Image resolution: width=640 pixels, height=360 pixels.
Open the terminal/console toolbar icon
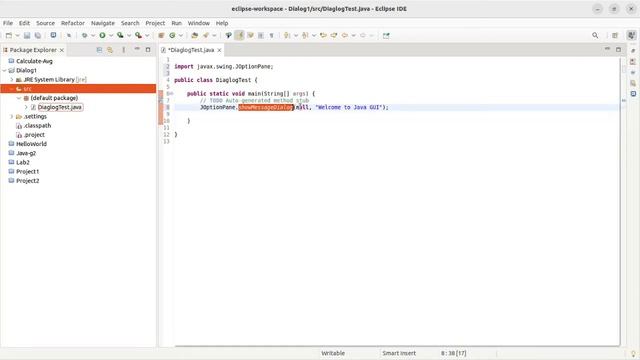point(53,36)
